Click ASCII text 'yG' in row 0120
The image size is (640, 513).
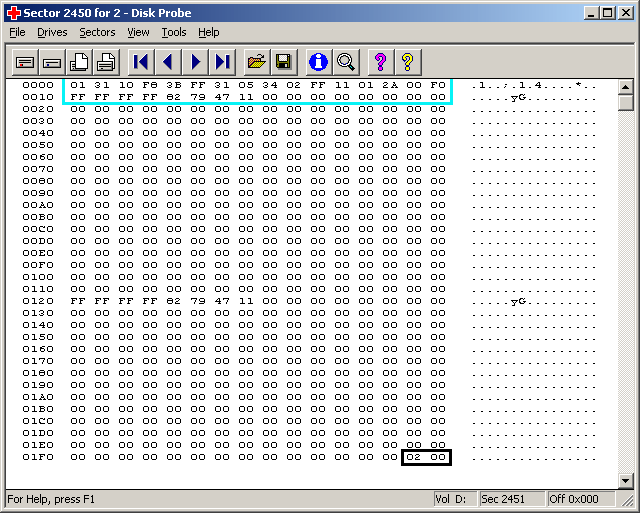[x=518, y=302]
